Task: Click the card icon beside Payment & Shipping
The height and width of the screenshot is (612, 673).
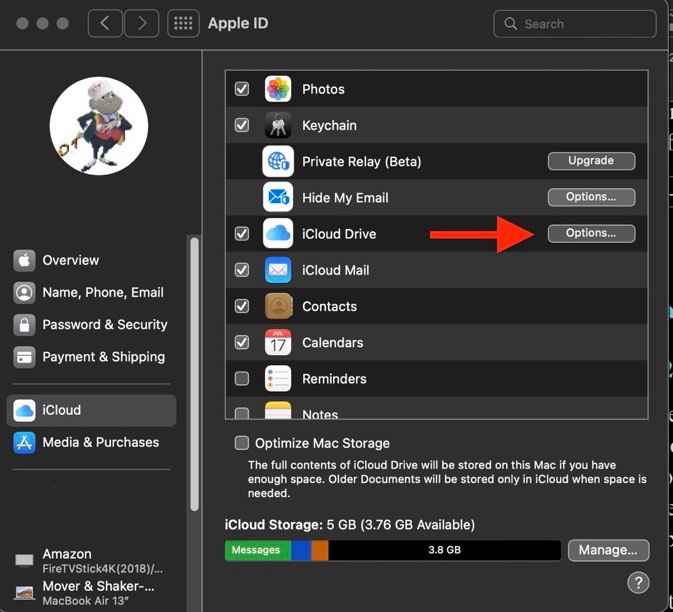Action: [24, 357]
